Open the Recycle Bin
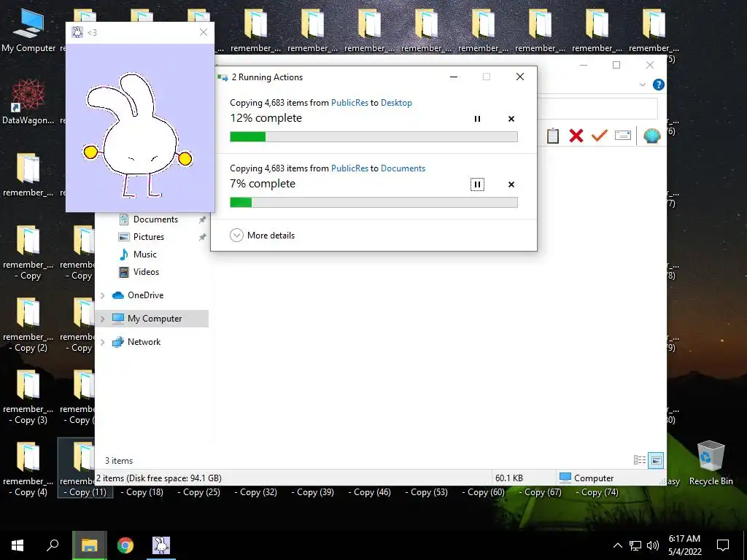 pos(711,463)
